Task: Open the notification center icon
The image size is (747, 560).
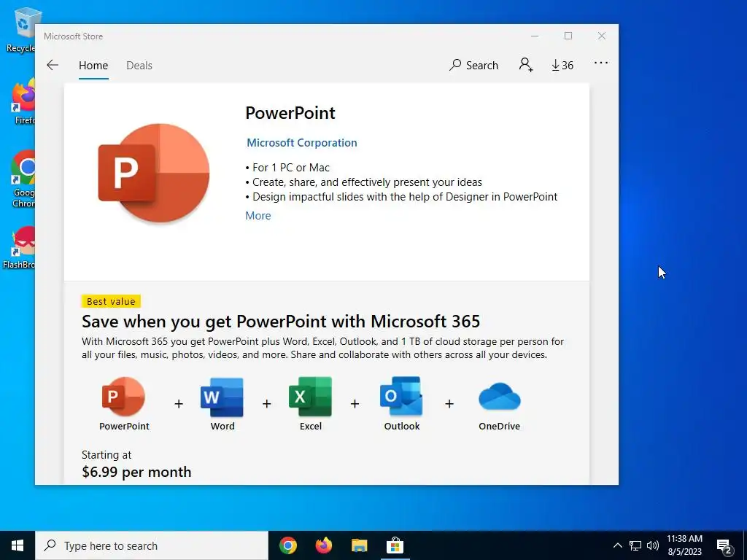Action: click(x=724, y=546)
